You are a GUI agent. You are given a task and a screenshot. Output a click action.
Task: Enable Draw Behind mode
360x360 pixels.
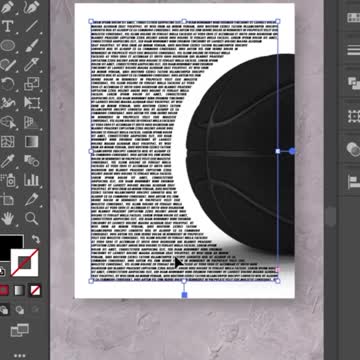pyautogui.click(x=19, y=310)
